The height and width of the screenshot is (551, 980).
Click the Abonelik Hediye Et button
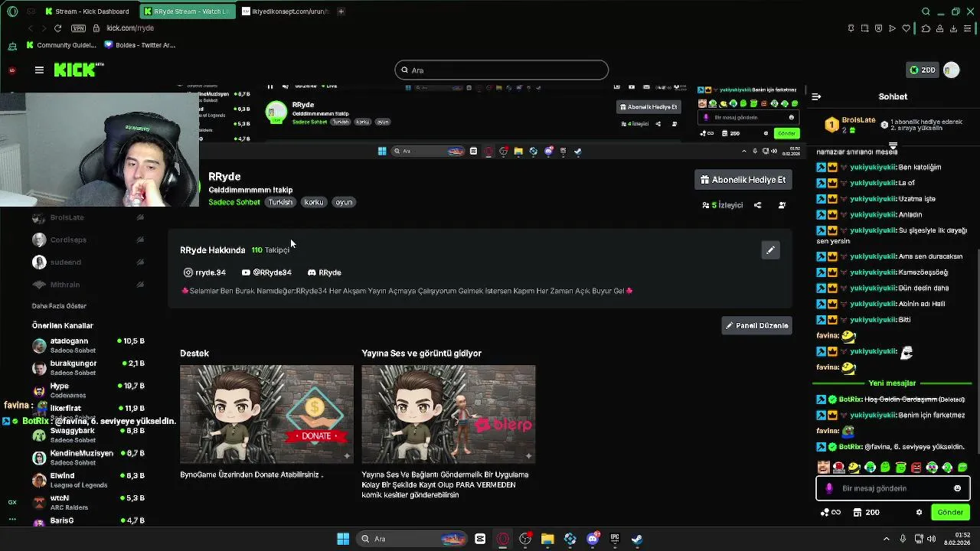[743, 180]
